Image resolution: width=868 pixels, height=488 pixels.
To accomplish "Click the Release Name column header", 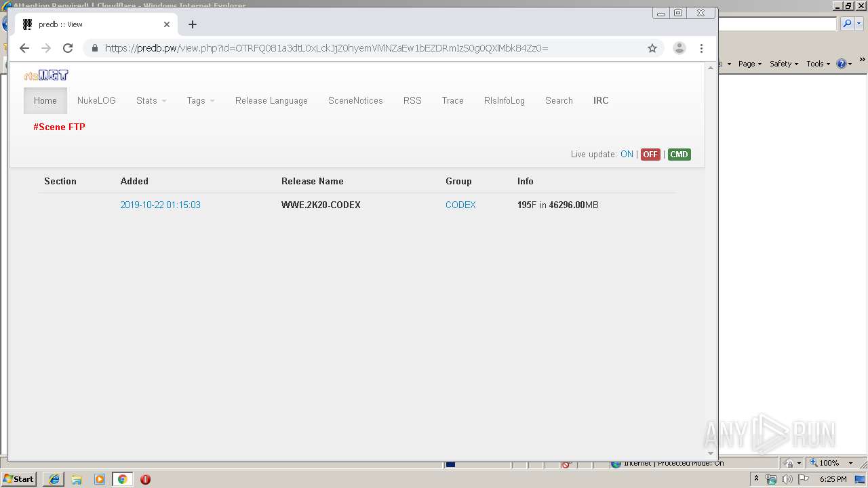I will (313, 181).
